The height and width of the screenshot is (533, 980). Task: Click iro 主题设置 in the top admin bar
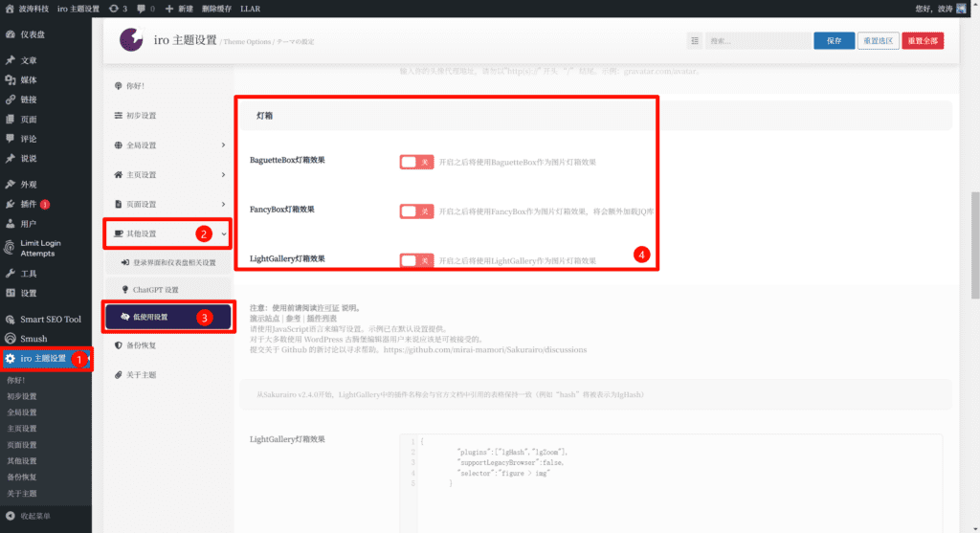[78, 9]
